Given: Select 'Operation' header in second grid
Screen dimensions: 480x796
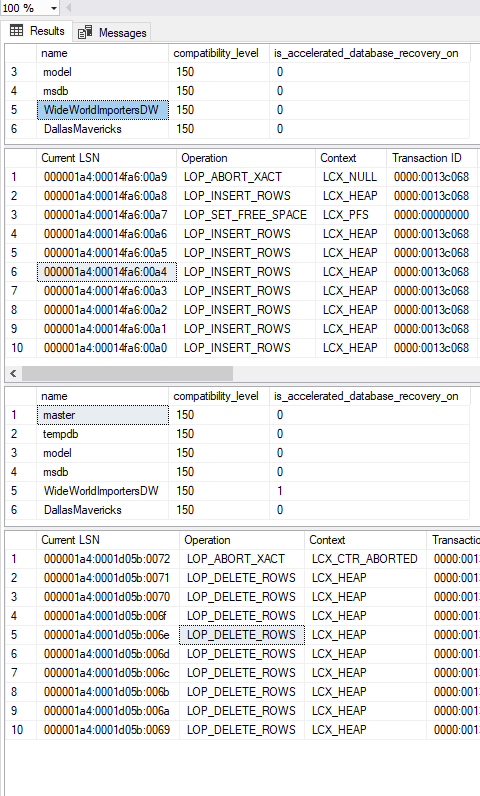Looking at the screenshot, I should point(246,158).
